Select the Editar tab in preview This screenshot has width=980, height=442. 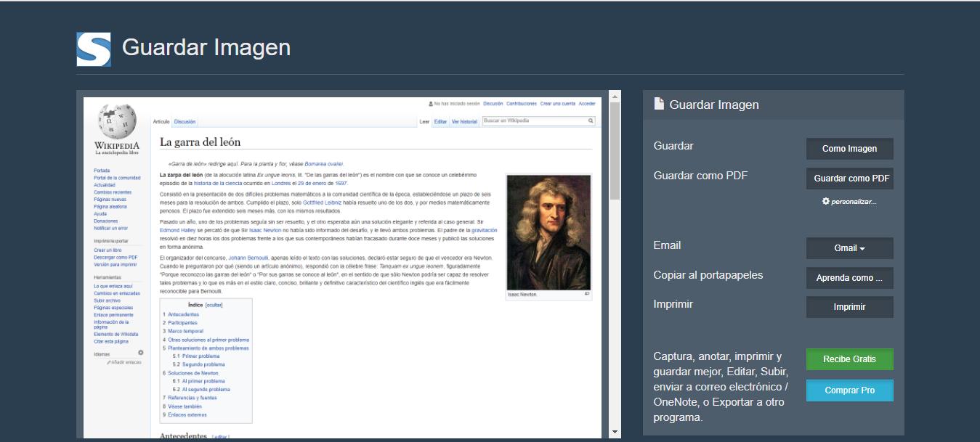tap(440, 122)
